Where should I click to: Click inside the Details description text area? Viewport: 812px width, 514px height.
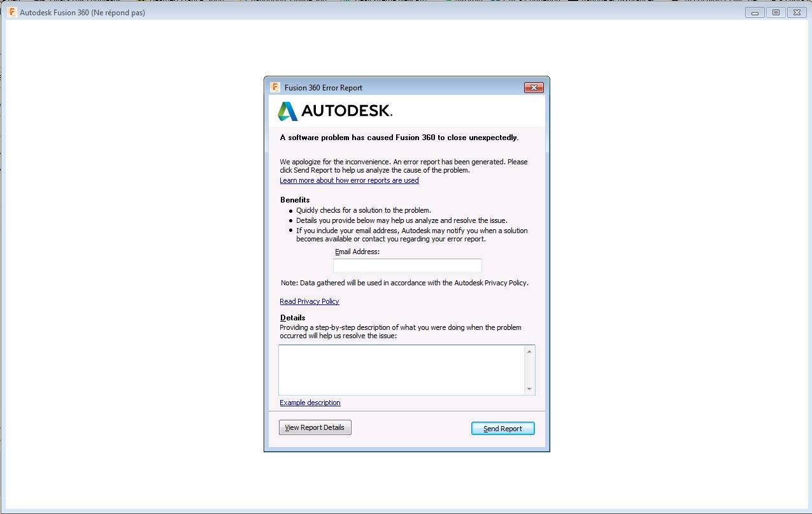point(401,370)
